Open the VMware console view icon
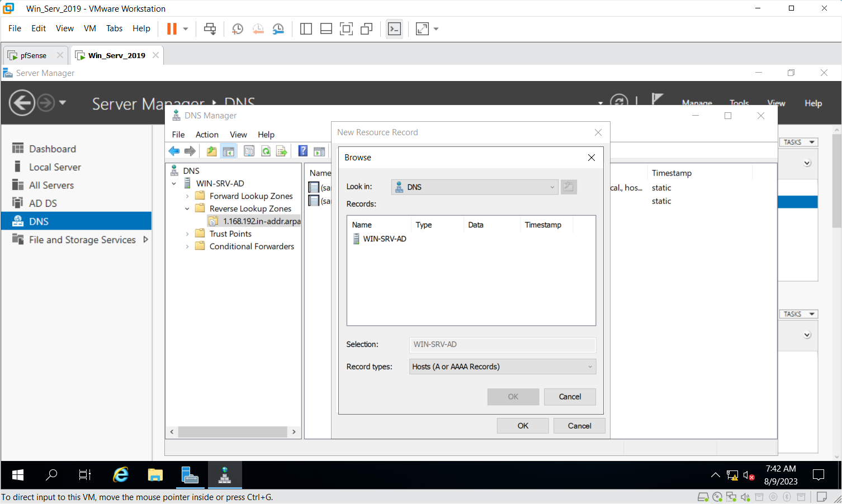This screenshot has width=842, height=504. coord(394,28)
